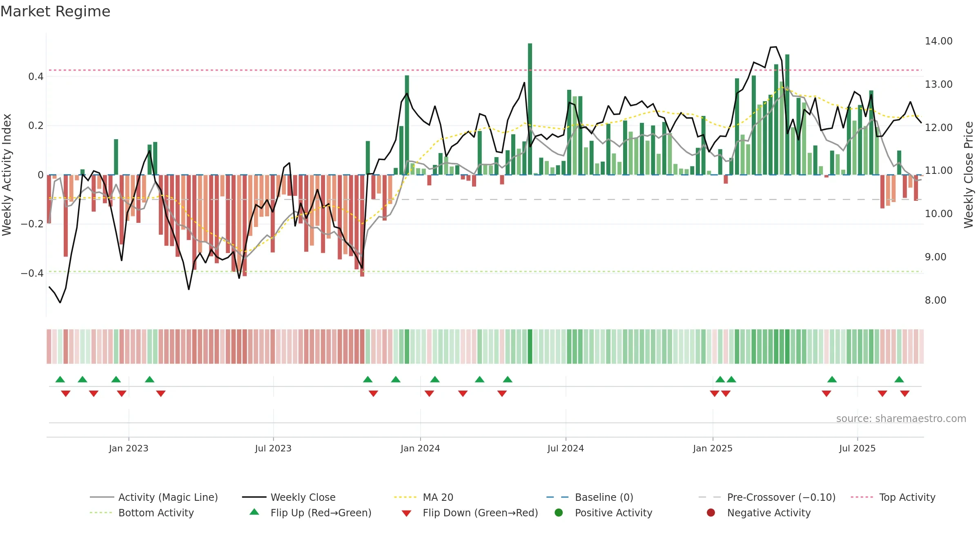This screenshot has height=551, width=980.
Task: Click the dark green heat strip cell near Jul 2024
Action: point(530,347)
